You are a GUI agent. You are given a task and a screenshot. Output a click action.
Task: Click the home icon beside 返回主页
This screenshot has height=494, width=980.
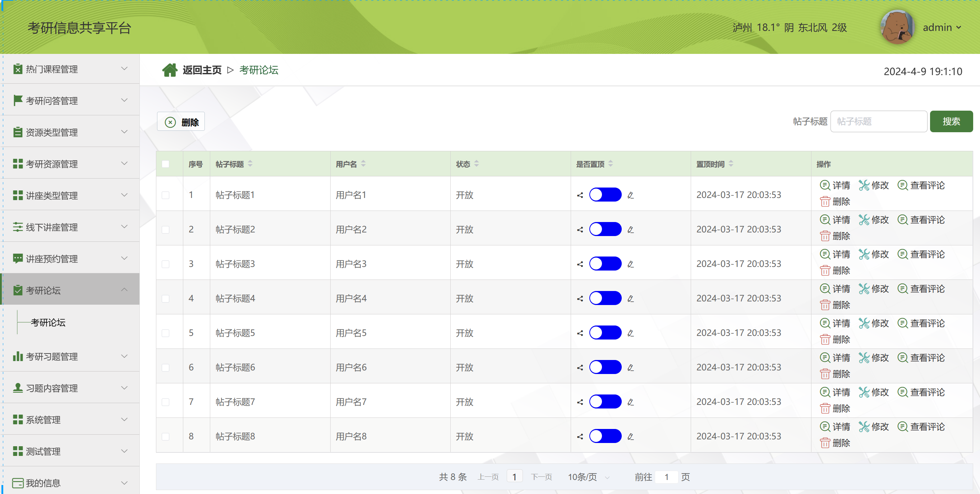[x=170, y=70]
